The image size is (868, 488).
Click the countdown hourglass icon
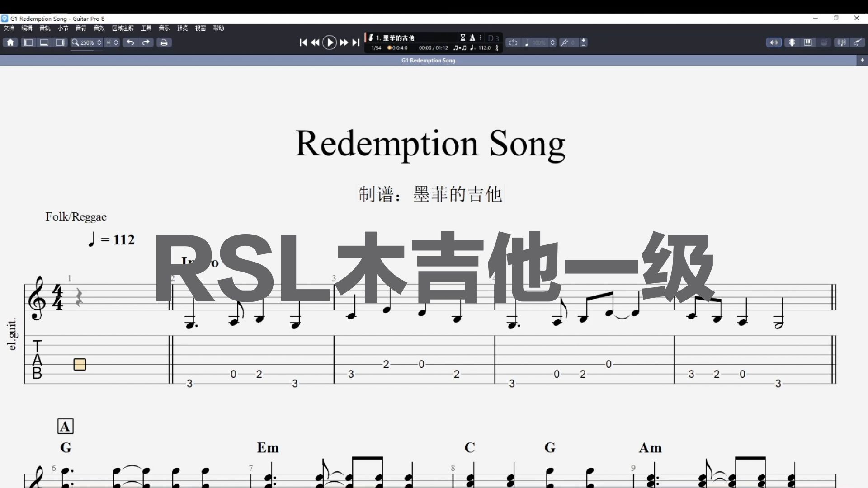(x=463, y=38)
